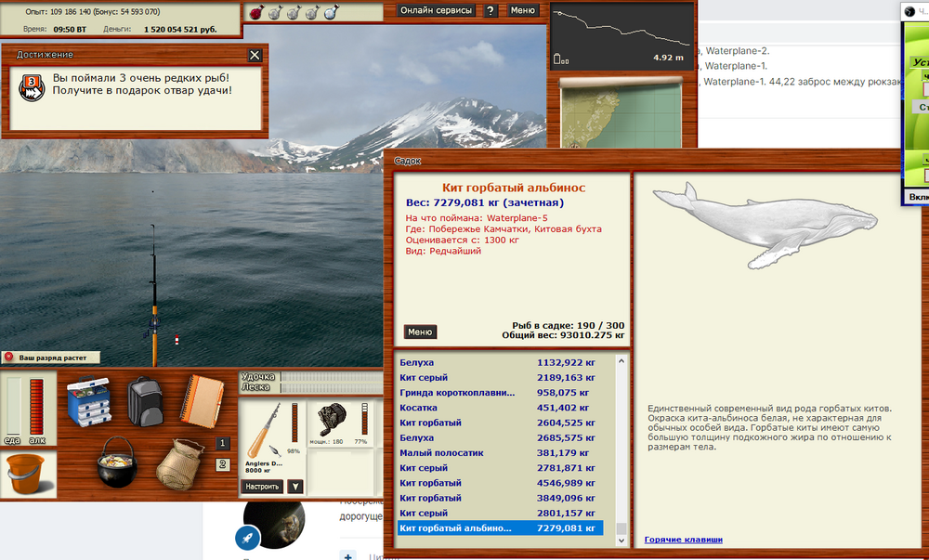Click the cooking pot with bait
Viewport: 929px width, 560px height.
117,462
